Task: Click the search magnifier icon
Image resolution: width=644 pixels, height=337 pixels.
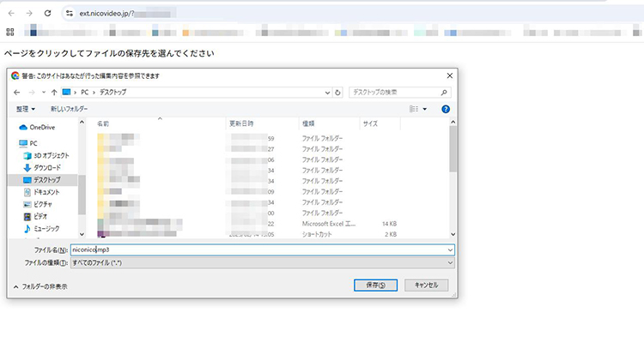Action: point(444,93)
